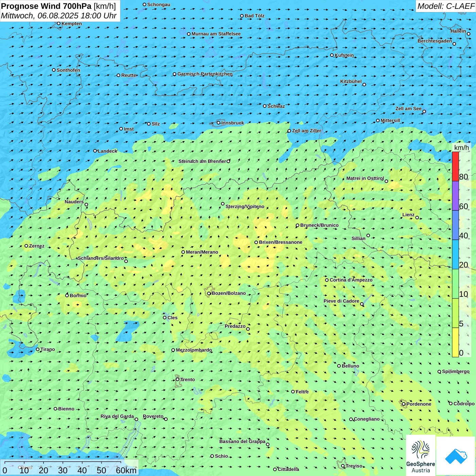Click the 'Mezzolombardo' label

[194, 350]
